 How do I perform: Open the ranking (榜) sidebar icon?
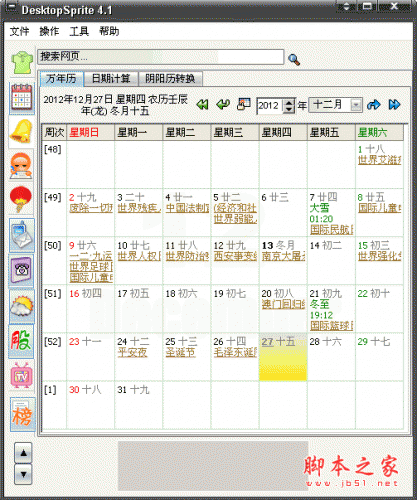tap(23, 414)
